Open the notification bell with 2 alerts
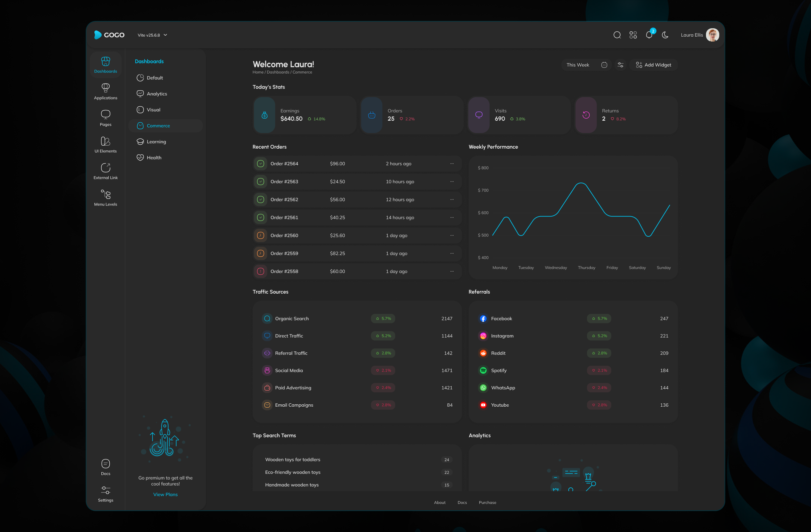The image size is (811, 532). coord(649,35)
